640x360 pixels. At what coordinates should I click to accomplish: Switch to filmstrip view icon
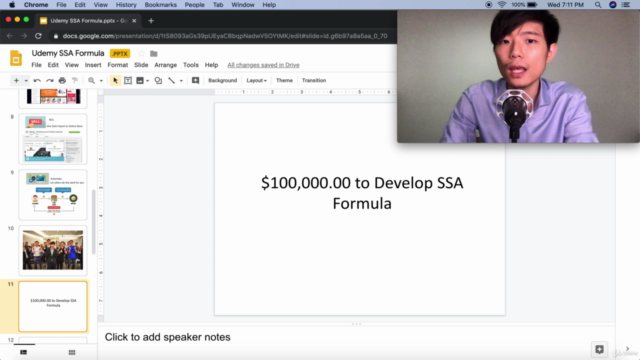click(x=24, y=352)
